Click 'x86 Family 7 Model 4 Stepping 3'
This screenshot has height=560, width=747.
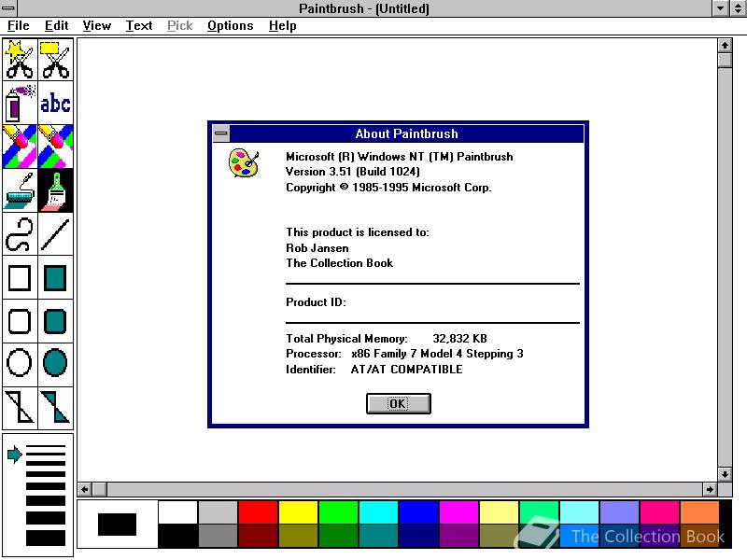coord(437,354)
